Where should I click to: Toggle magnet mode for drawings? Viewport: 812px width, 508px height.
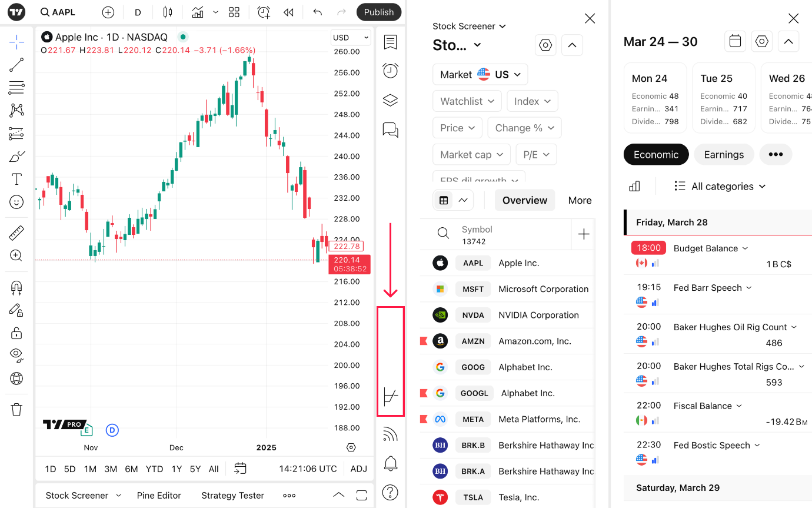click(x=16, y=287)
